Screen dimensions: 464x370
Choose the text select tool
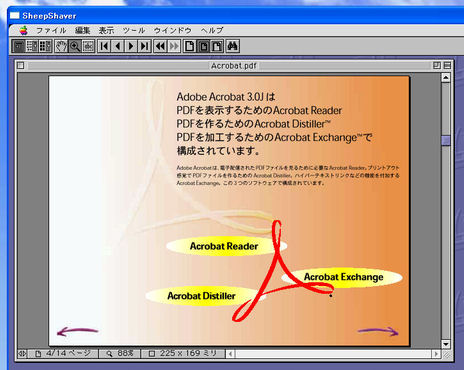(x=88, y=46)
